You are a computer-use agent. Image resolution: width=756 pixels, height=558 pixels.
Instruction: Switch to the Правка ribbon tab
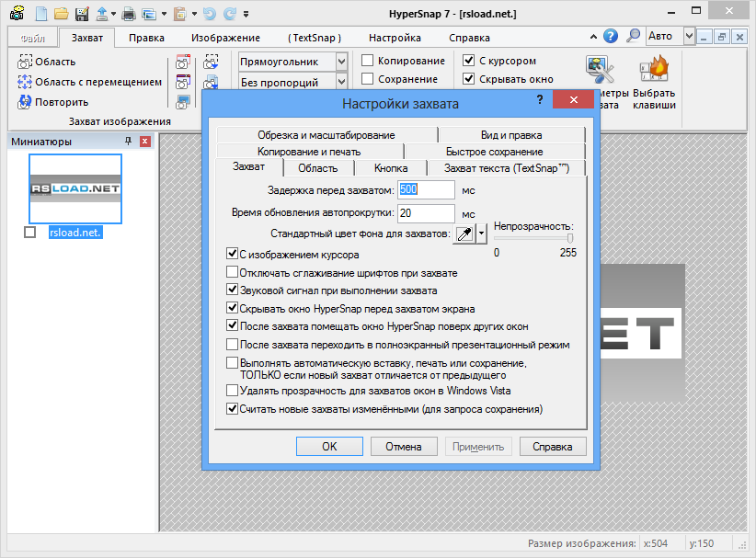(x=146, y=38)
